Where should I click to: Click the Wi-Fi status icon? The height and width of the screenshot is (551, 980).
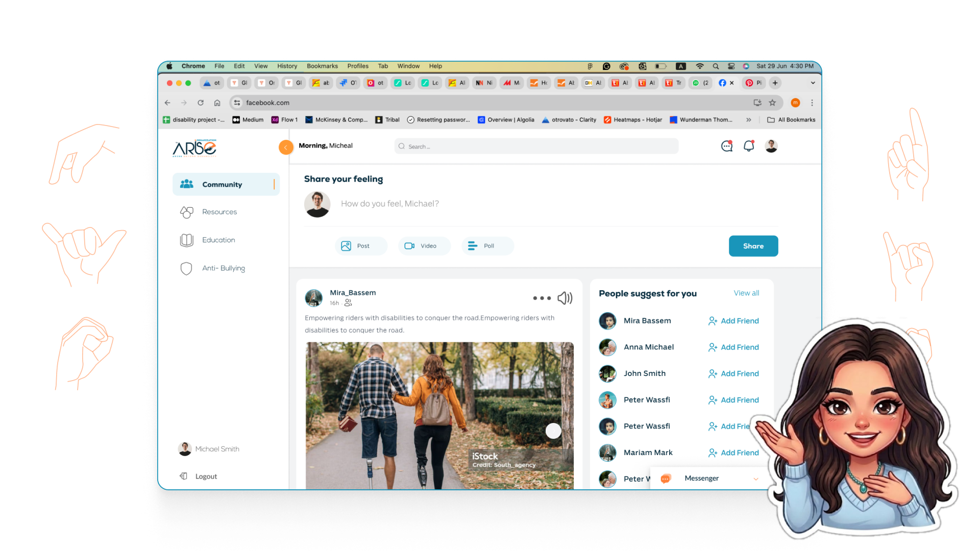[x=700, y=66]
